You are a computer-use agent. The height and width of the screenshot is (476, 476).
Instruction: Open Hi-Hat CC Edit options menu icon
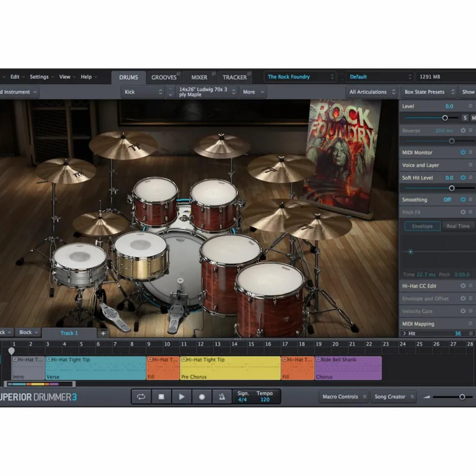coord(470,286)
